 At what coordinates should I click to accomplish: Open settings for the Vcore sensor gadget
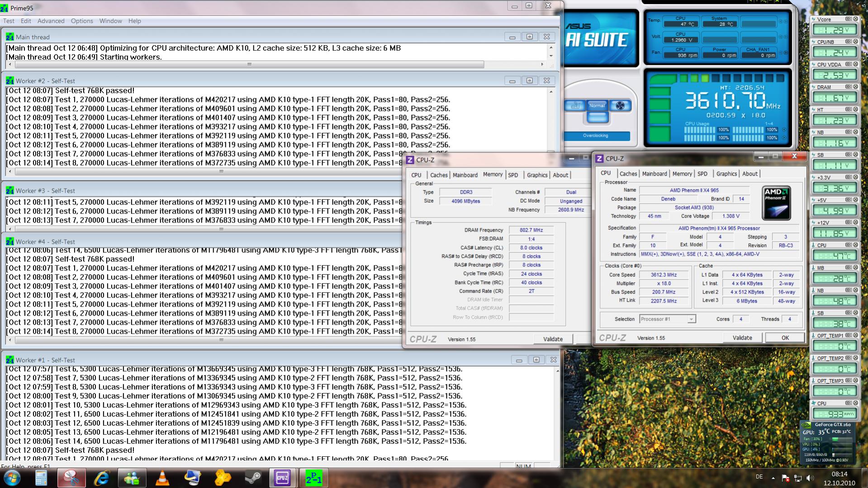point(849,19)
